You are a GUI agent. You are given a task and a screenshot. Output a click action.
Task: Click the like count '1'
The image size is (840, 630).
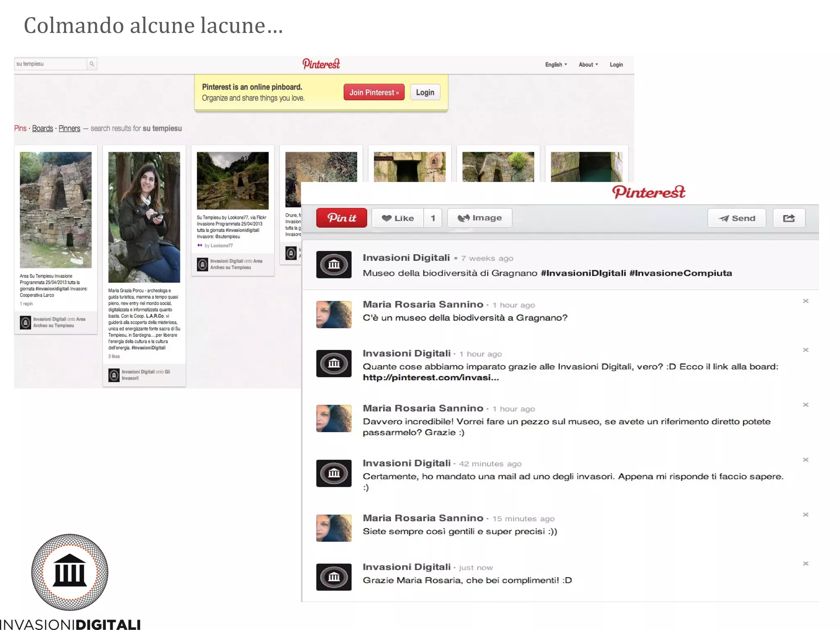(x=433, y=218)
